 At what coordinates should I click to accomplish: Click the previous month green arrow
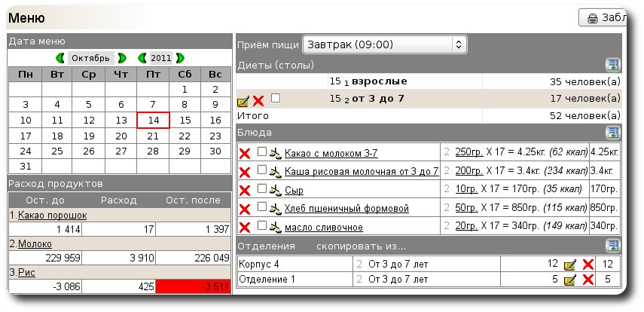click(x=60, y=58)
